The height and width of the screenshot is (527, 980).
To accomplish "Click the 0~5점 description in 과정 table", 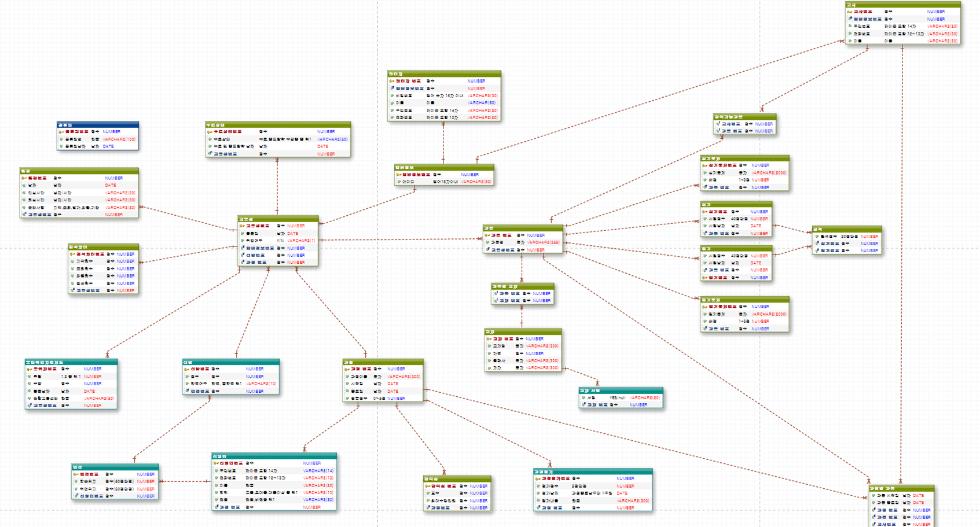I will coord(379,399).
